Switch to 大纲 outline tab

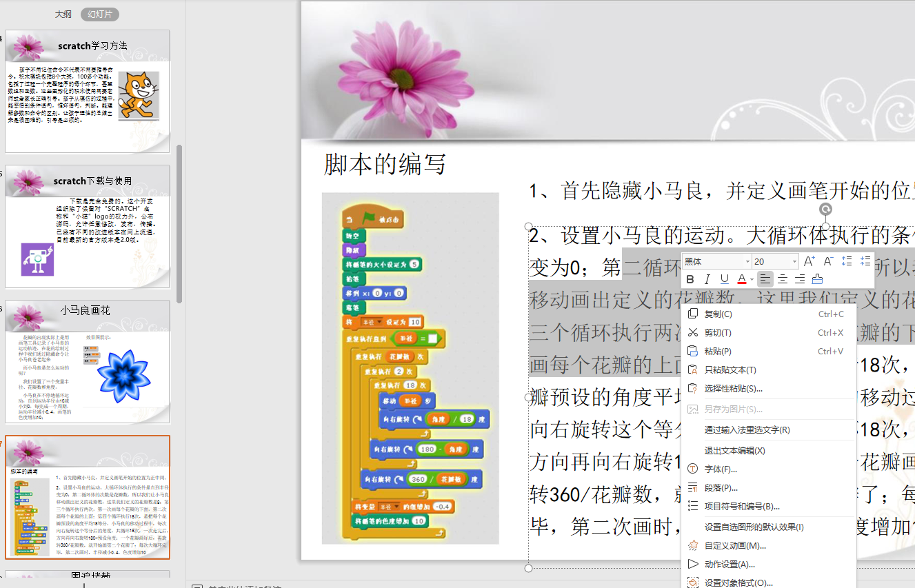coord(63,14)
